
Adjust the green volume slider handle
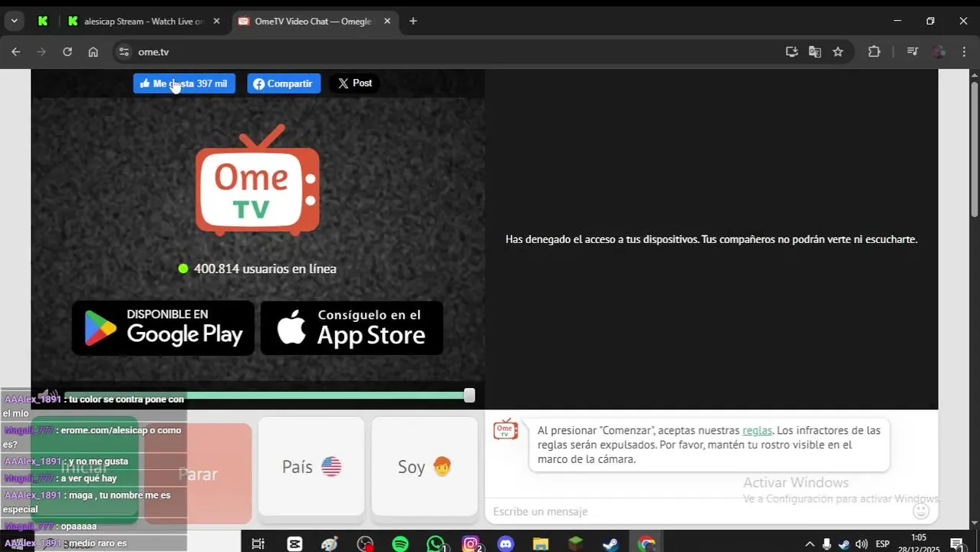pos(469,396)
